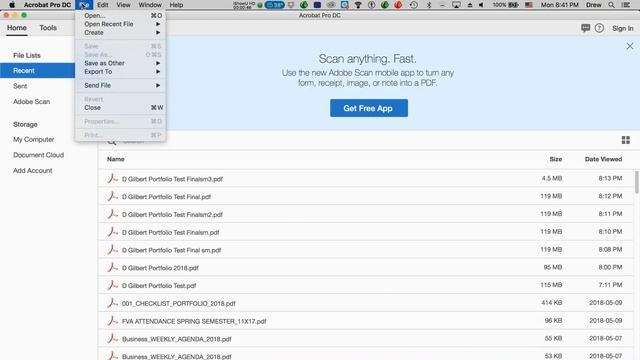640x360 pixels.
Task: Expand the Open Recent File submenu arrow
Action: click(158, 24)
